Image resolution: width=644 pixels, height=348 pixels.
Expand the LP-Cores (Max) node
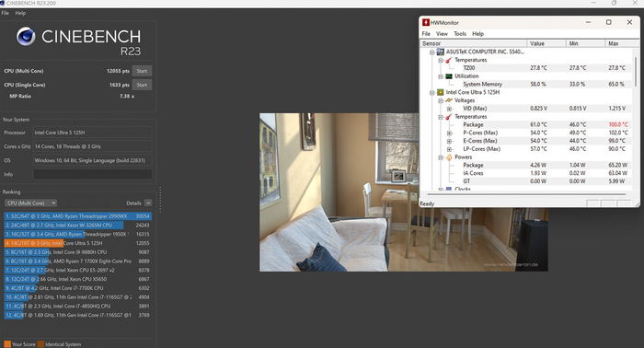449,149
